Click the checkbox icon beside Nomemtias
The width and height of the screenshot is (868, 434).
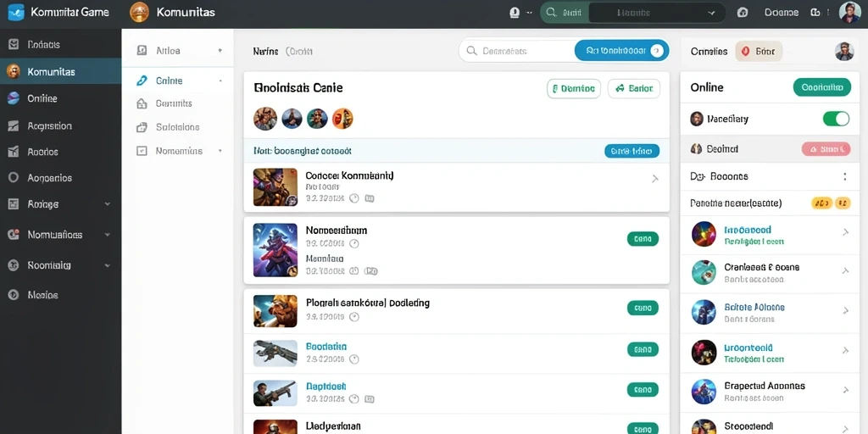coord(142,151)
